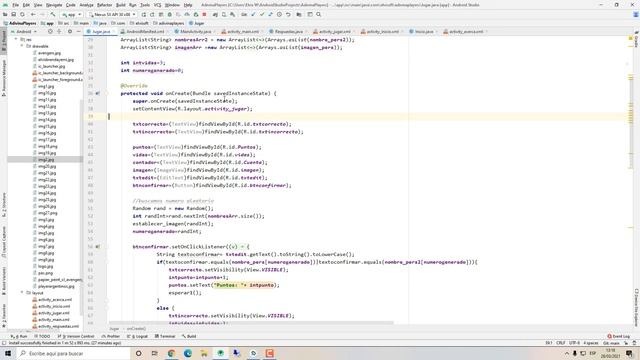Click the project panel hide minus icon

click(78, 31)
